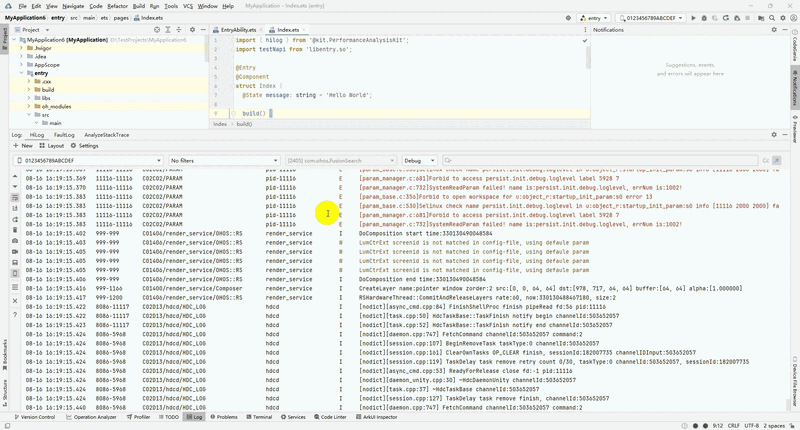The height and width of the screenshot is (430, 800).
Task: Open the Refactor menu
Action: click(x=118, y=6)
